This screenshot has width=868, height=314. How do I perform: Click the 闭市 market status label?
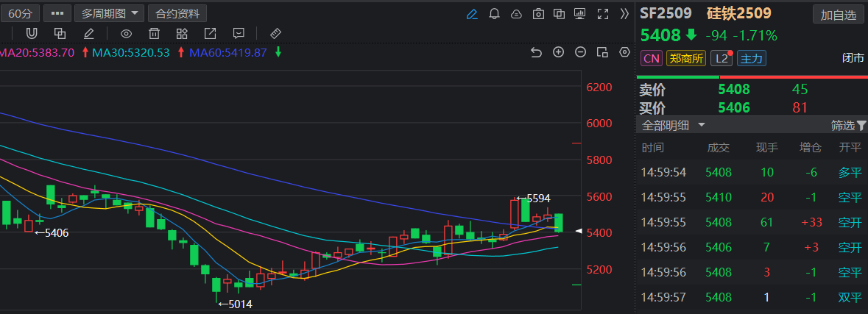853,58
